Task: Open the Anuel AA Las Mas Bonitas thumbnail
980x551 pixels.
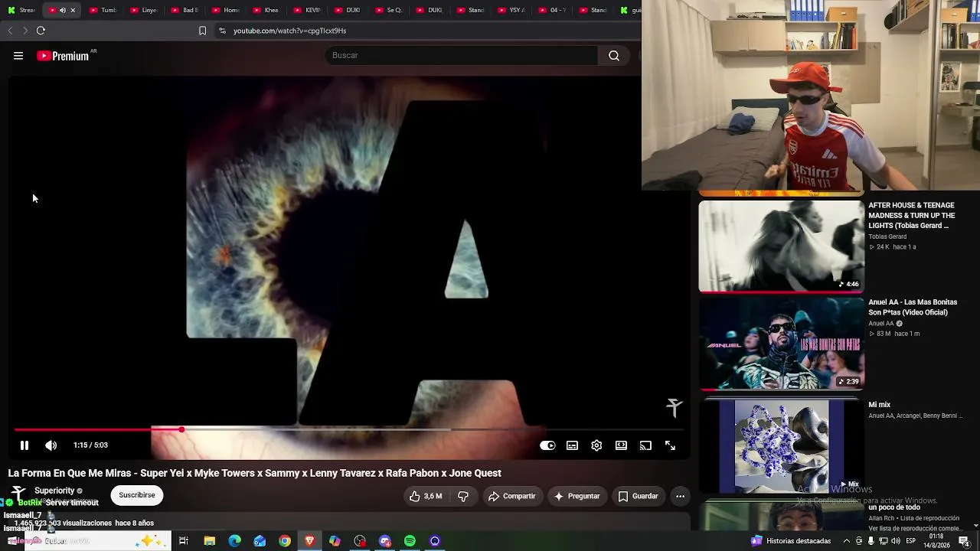Action: [x=781, y=344]
